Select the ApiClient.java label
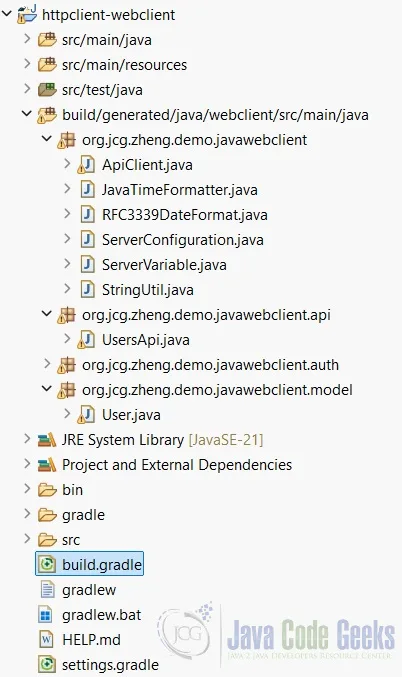Image resolution: width=402 pixels, height=677 pixels. pyautogui.click(x=147, y=165)
